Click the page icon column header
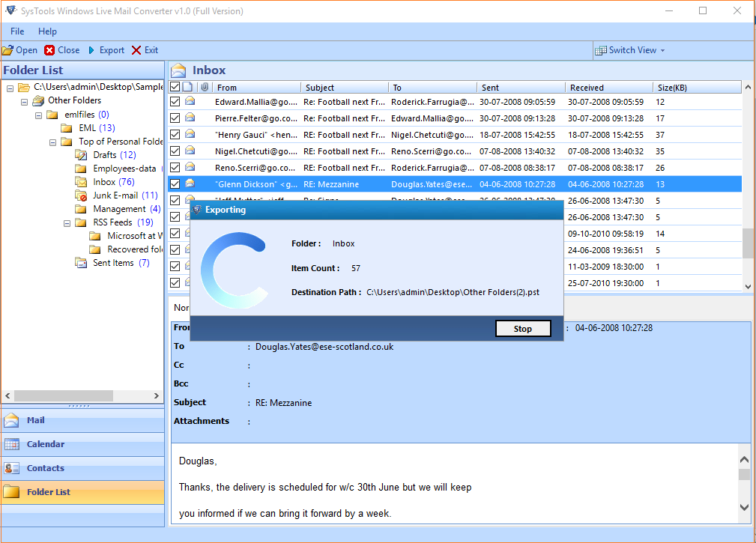Viewport: 756px width, 543px height. pos(188,87)
